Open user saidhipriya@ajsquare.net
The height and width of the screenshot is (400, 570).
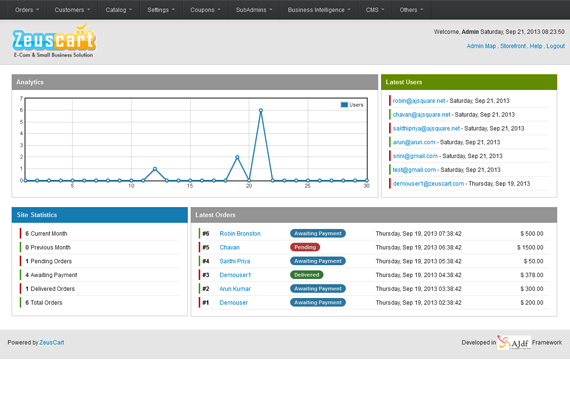coord(426,128)
